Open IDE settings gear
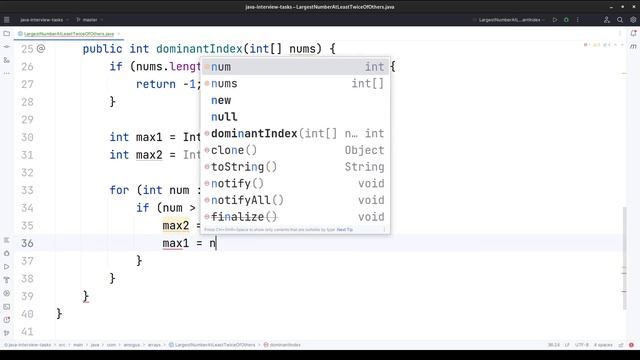This screenshot has width=640, height=360. tap(633, 20)
